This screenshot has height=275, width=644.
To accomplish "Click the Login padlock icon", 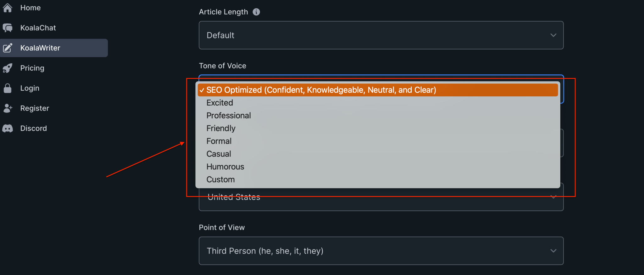I will pyautogui.click(x=8, y=88).
